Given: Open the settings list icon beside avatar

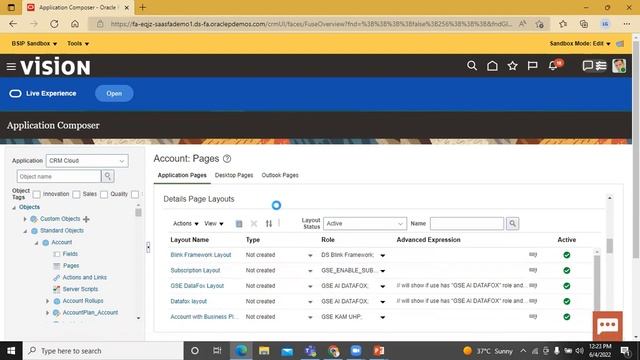Looking at the screenshot, I should (601, 66).
